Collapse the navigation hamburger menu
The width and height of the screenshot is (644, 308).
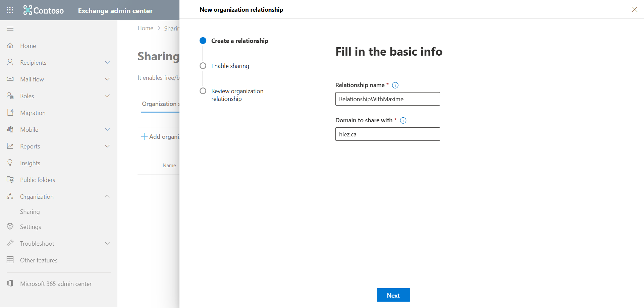coord(10,28)
